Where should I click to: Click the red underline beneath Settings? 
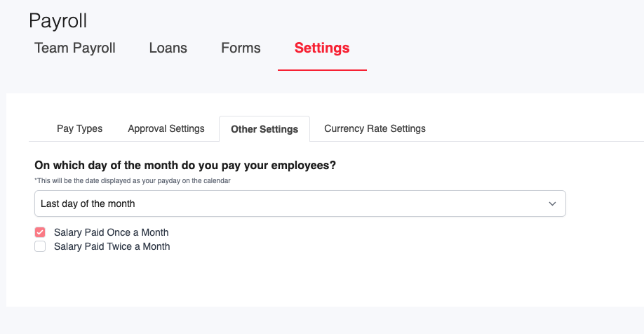click(x=323, y=70)
